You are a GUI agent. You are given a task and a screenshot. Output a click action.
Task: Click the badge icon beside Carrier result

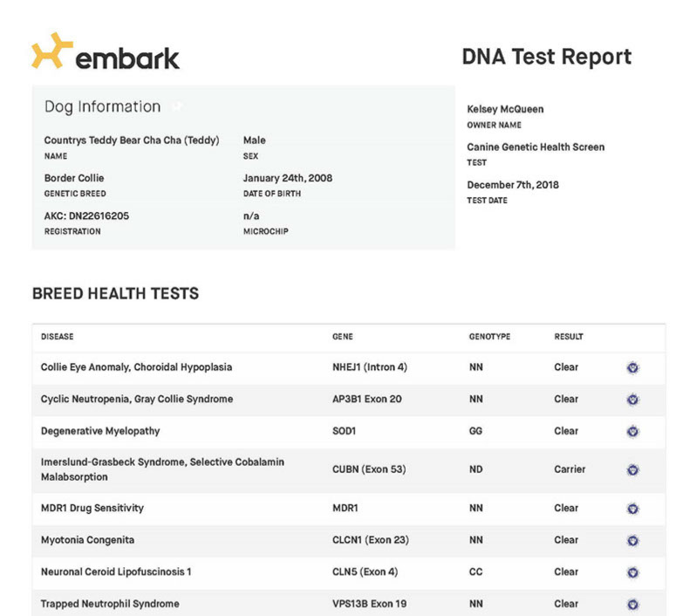click(632, 469)
